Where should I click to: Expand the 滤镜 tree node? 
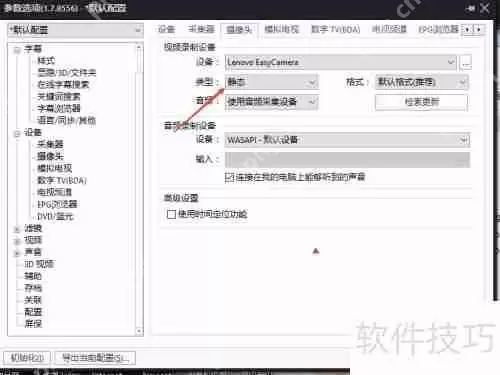click(17, 229)
